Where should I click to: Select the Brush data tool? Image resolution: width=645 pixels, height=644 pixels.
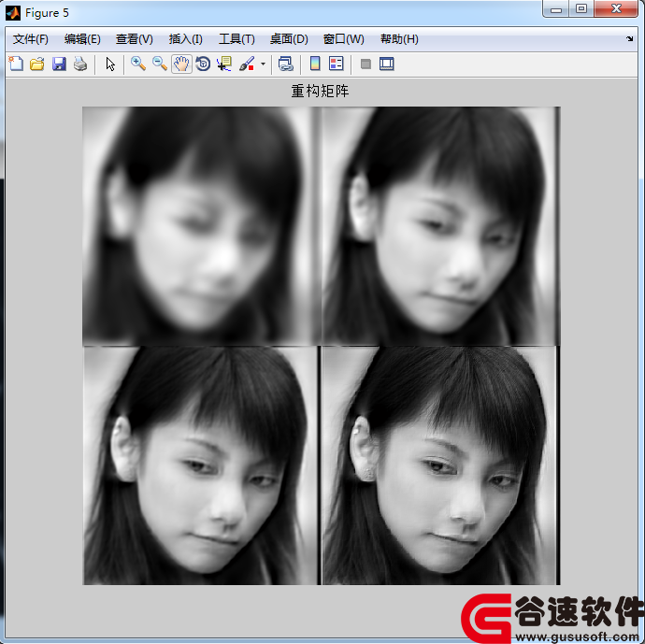[x=247, y=64]
